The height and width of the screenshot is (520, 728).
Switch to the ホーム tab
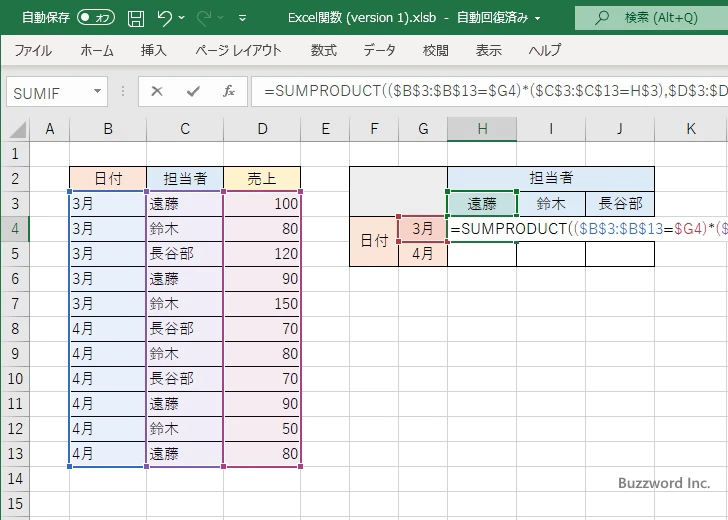pos(97,50)
